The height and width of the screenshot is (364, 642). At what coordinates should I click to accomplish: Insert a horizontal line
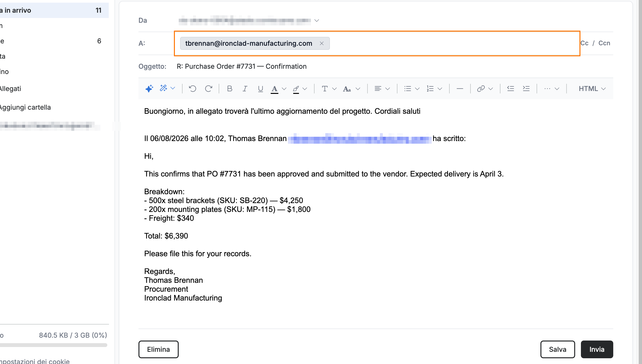click(x=460, y=89)
